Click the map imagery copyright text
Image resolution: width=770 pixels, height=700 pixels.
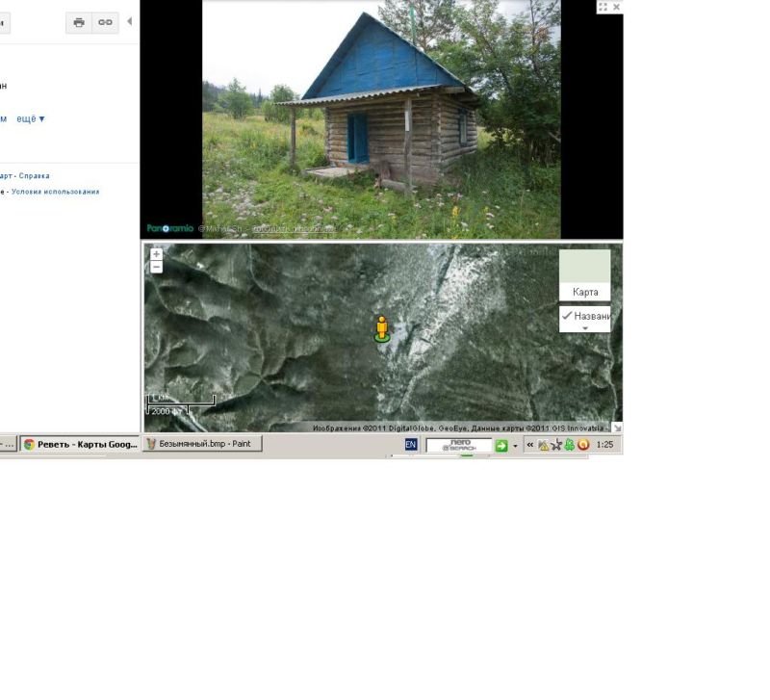[x=459, y=428]
